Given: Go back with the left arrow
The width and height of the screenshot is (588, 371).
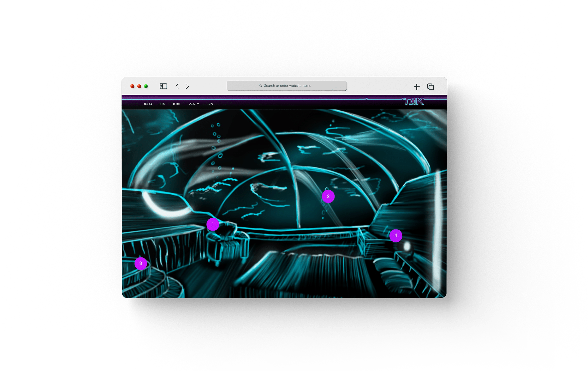Looking at the screenshot, I should click(x=177, y=86).
